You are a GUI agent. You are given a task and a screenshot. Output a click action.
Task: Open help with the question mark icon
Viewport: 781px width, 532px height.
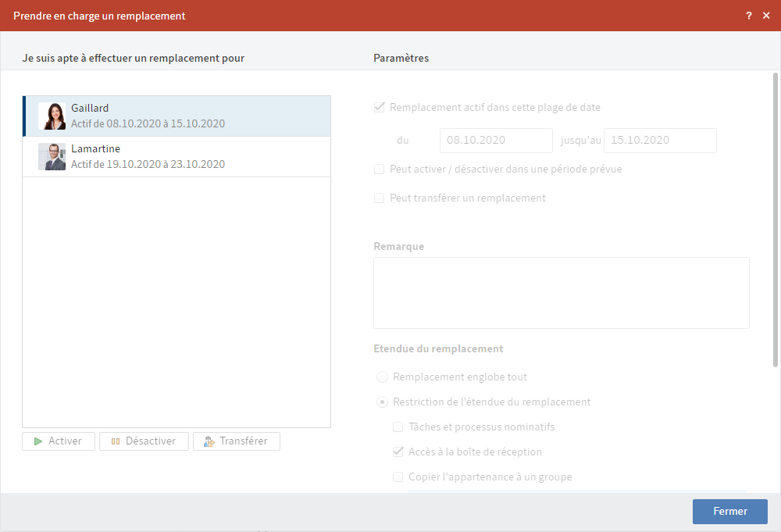tap(749, 16)
